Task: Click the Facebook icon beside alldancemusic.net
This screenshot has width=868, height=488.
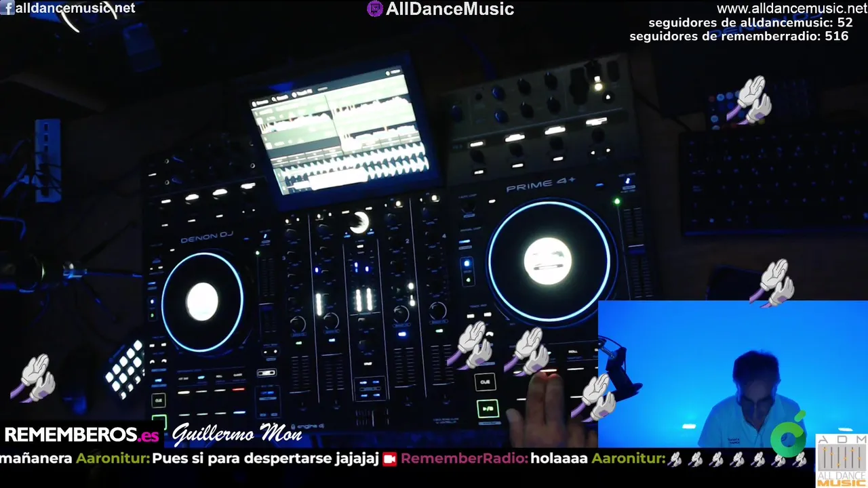Action: pos(7,8)
